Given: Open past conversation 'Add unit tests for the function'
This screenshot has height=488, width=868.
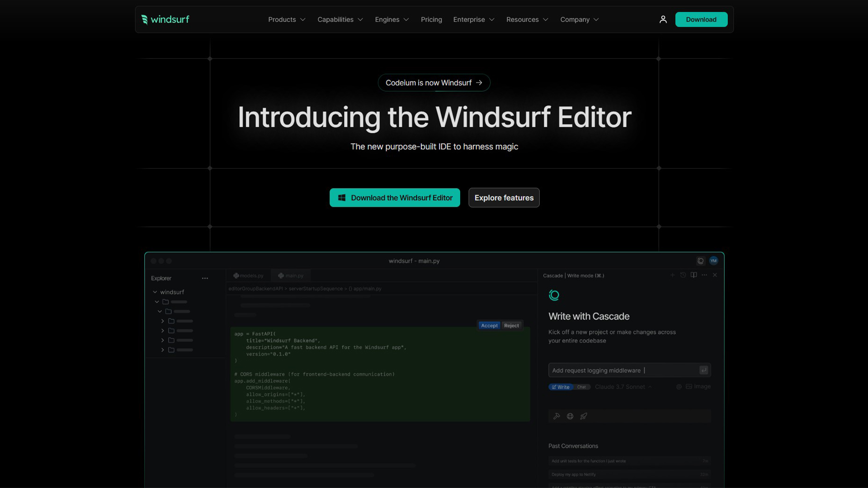Looking at the screenshot, I should point(629,461).
